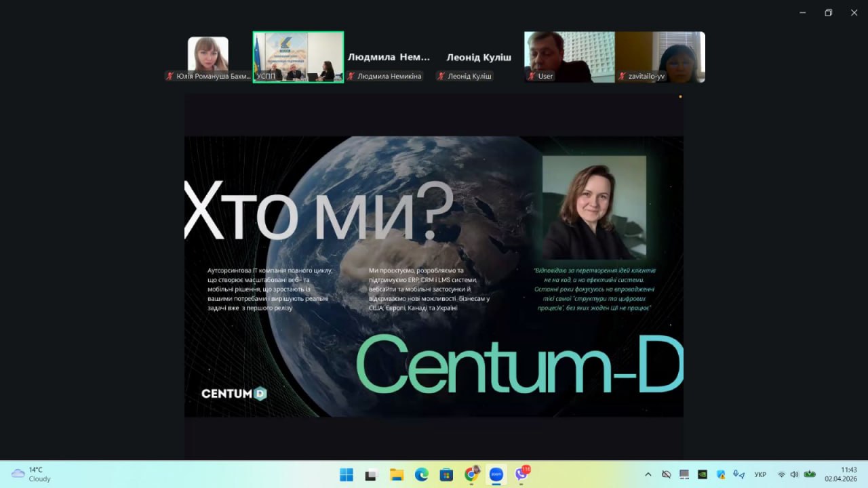The image size is (868, 488).
Task: Click the Леонід Куліш participant tile
Action: [479, 58]
